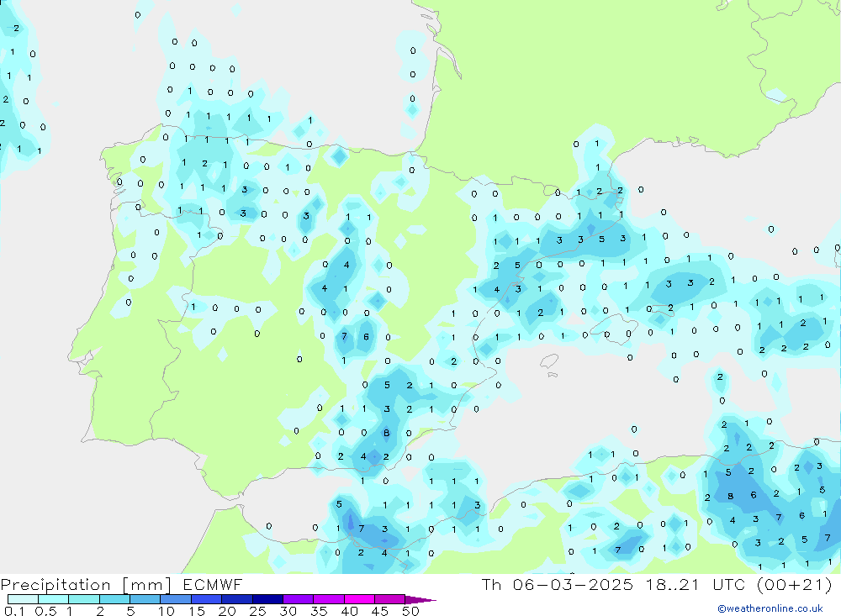This screenshot has height=616, width=841.
Task: Click the legend label '0.5'
Action: point(45,611)
